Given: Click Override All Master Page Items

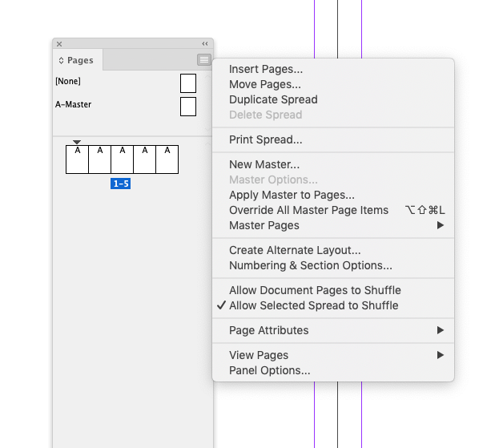Looking at the screenshot, I should (308, 210).
